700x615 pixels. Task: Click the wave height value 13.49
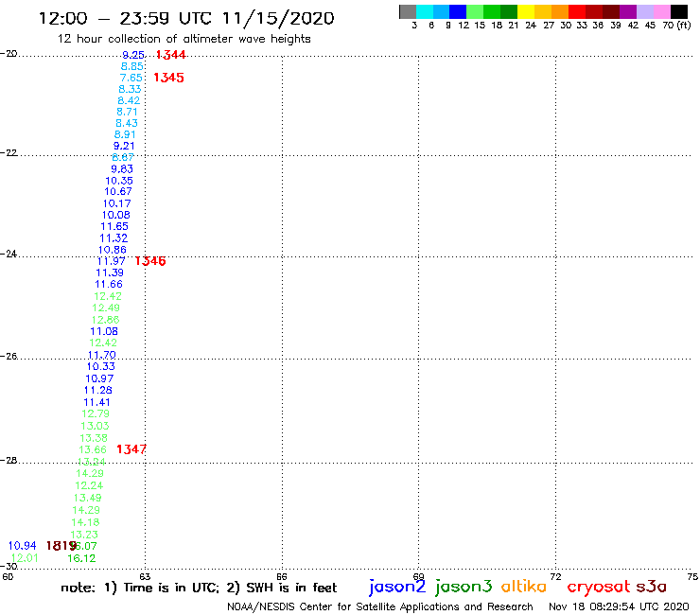(x=88, y=498)
